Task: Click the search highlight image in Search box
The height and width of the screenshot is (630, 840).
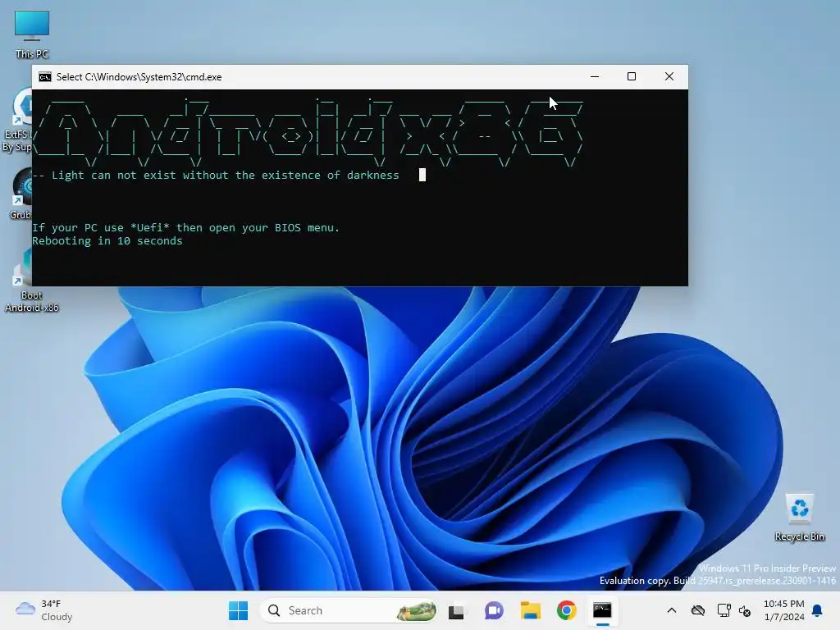Action: tap(416, 610)
